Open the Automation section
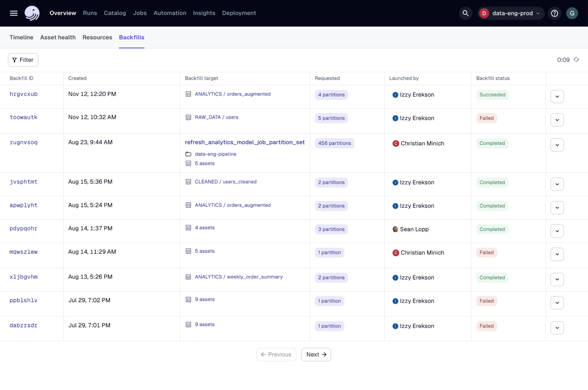Viewport: 588px width, 390px height. pos(170,13)
